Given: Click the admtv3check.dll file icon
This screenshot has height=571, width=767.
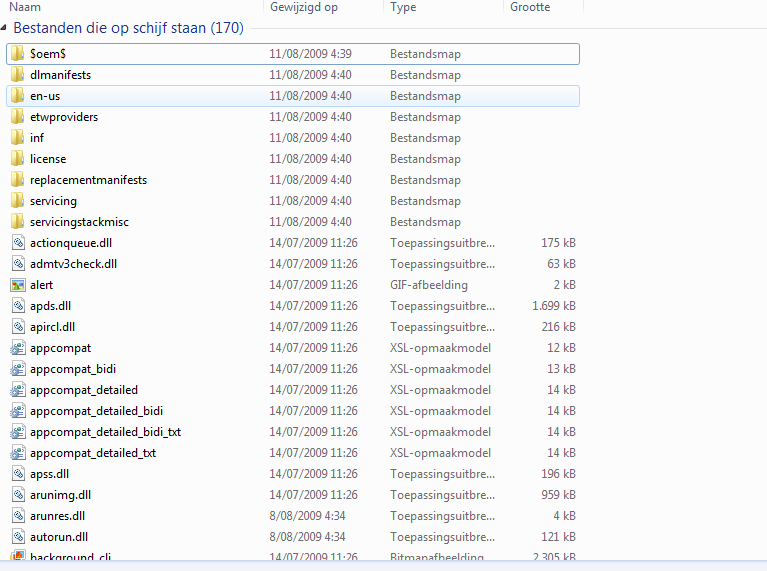Looking at the screenshot, I should pos(18,264).
